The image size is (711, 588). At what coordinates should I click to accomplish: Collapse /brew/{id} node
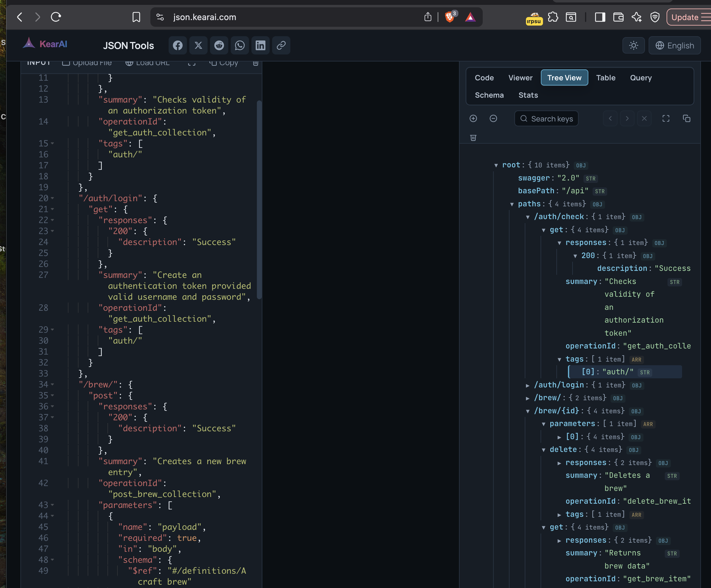coord(527,411)
